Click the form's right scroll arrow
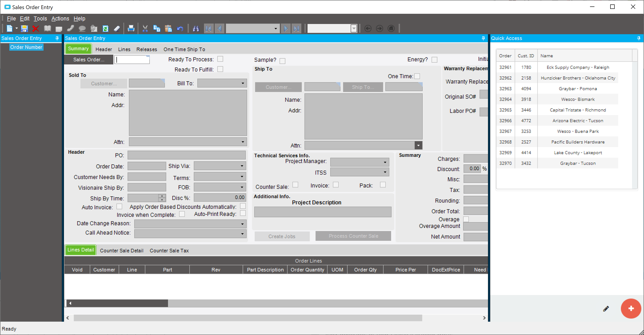644x335 pixels. [484, 318]
